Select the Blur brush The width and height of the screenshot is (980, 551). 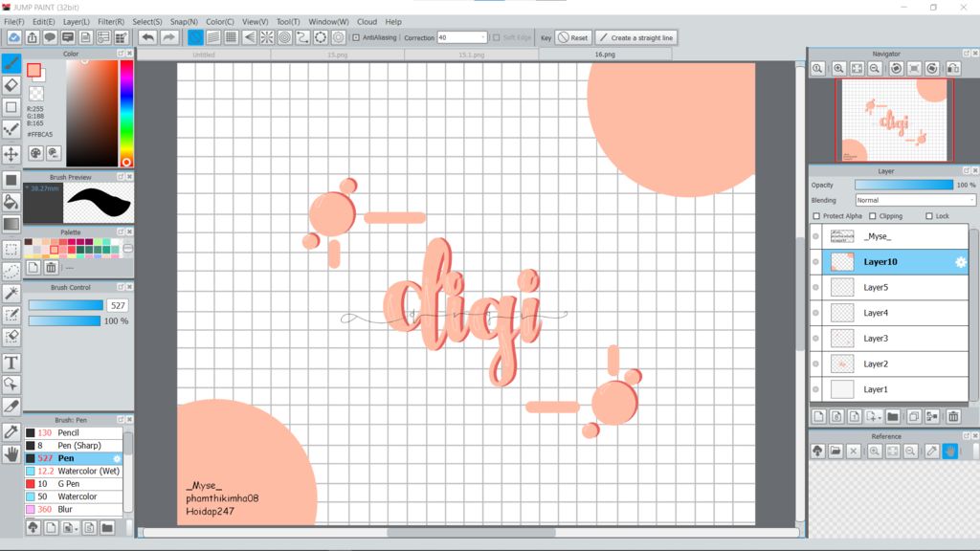click(x=74, y=509)
